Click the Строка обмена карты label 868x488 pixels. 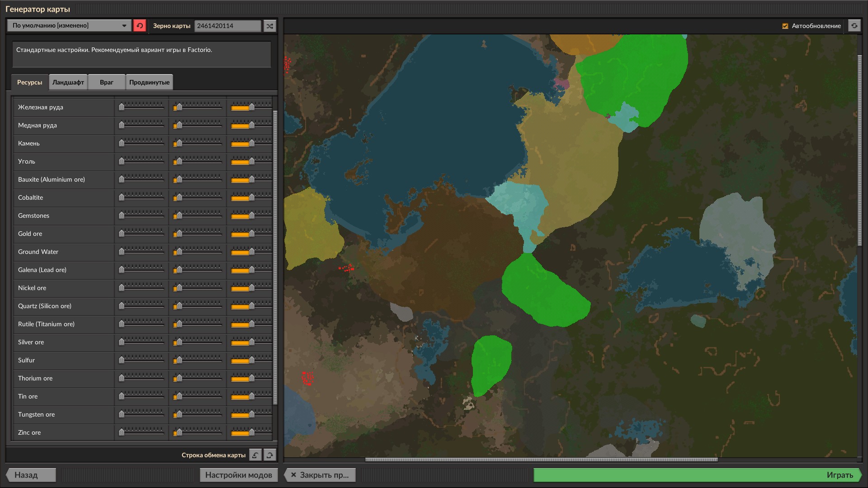point(213,455)
